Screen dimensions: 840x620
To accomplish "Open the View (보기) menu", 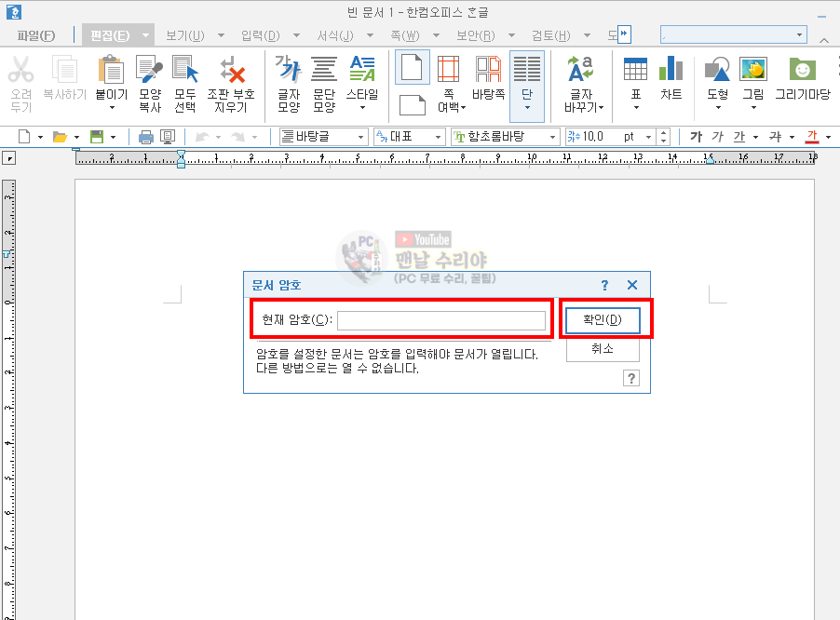I will (x=184, y=36).
